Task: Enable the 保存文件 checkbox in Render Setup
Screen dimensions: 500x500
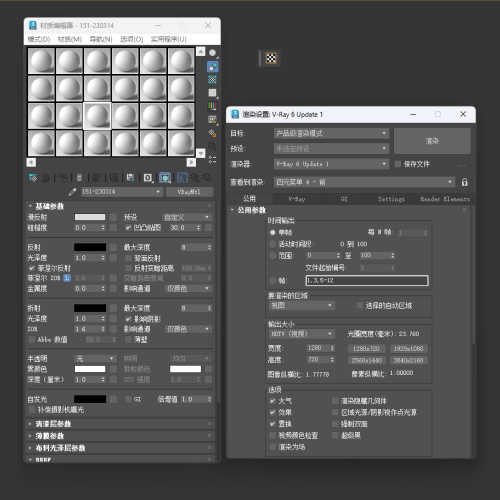Action: click(398, 164)
